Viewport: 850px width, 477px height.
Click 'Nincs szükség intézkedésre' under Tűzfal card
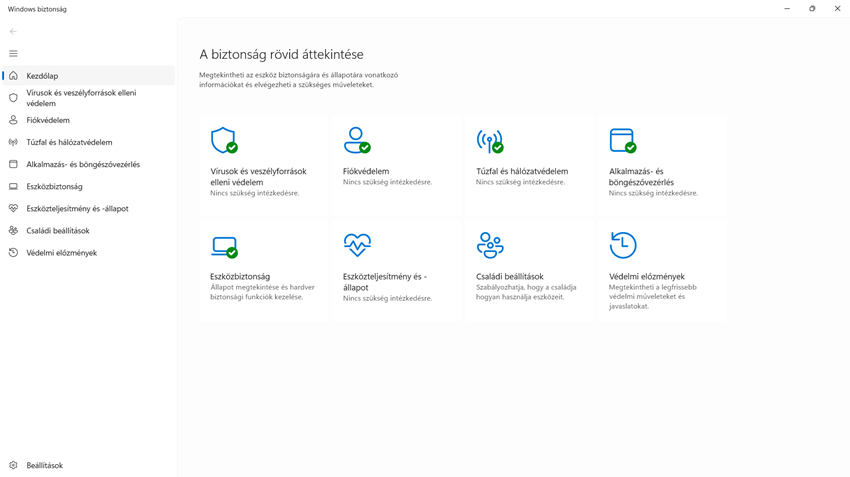tap(520, 182)
